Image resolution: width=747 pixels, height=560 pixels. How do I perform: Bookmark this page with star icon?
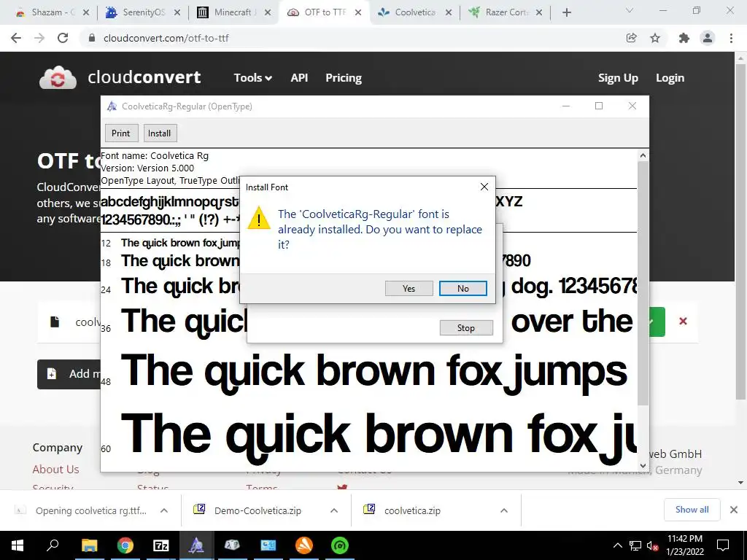click(655, 38)
